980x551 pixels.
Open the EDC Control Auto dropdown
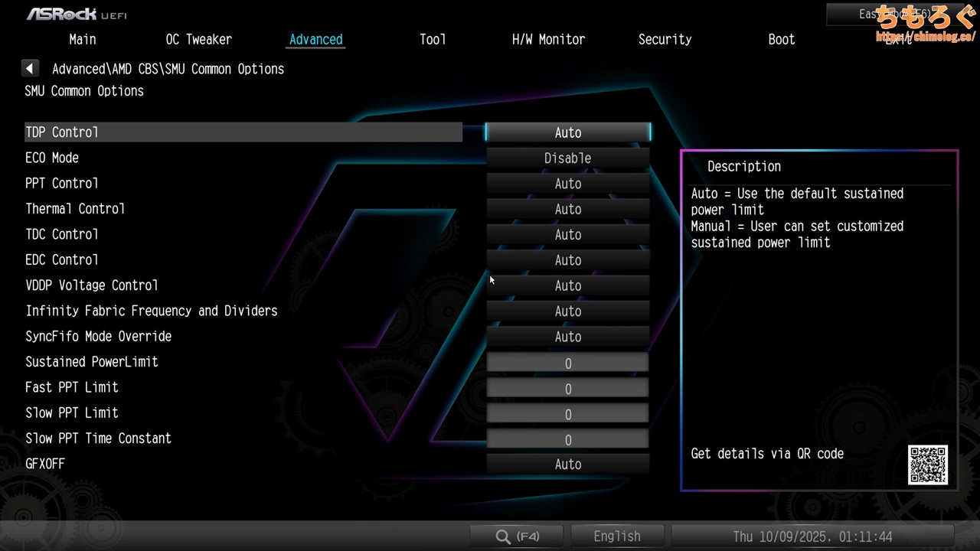pos(567,260)
